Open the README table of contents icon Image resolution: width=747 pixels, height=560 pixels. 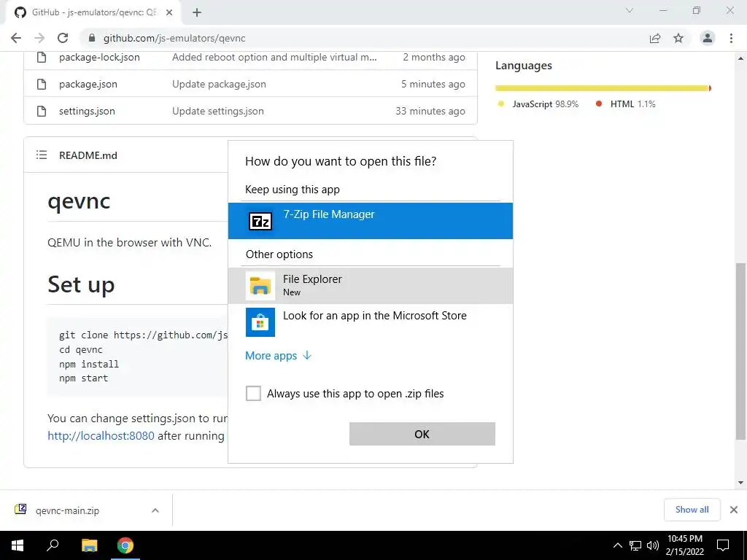coord(42,155)
